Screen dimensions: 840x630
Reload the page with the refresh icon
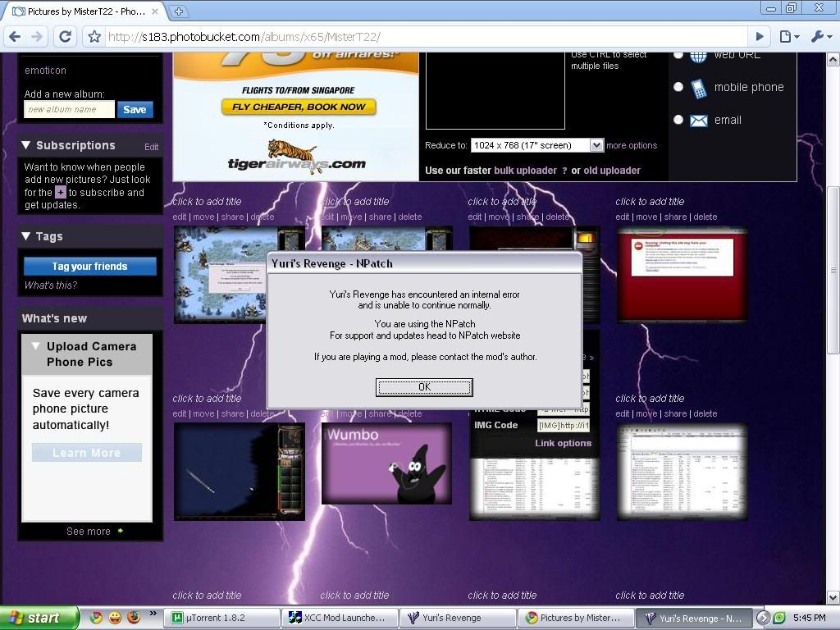(x=66, y=36)
